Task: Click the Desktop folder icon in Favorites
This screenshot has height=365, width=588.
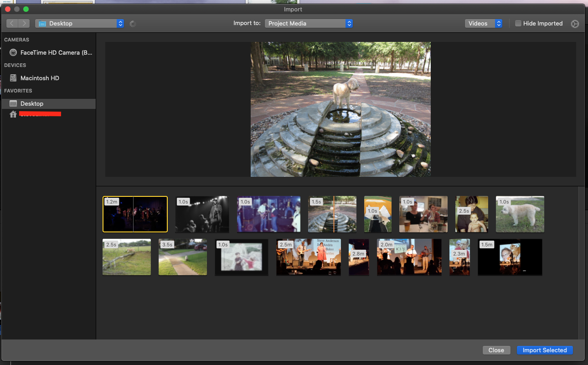Action: click(x=13, y=103)
